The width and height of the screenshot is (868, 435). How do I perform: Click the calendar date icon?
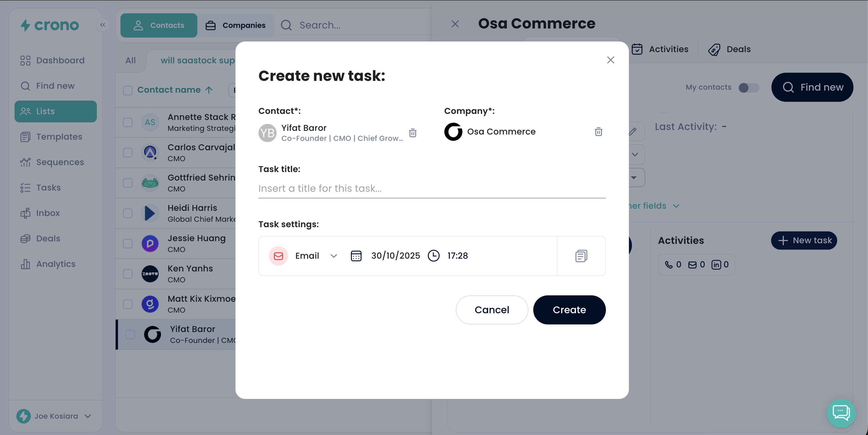click(x=356, y=256)
